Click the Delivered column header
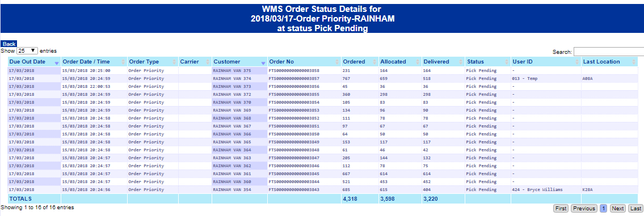The width and height of the screenshot is (644, 216). coord(443,62)
